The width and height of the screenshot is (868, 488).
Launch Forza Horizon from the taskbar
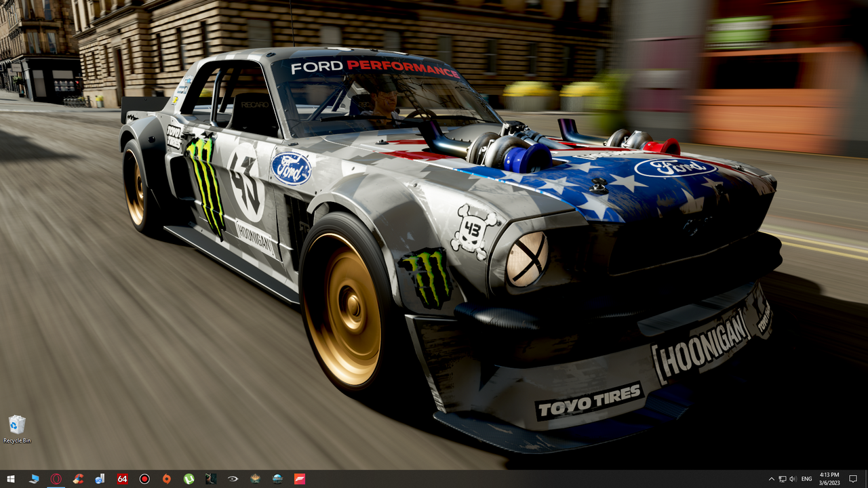299,479
